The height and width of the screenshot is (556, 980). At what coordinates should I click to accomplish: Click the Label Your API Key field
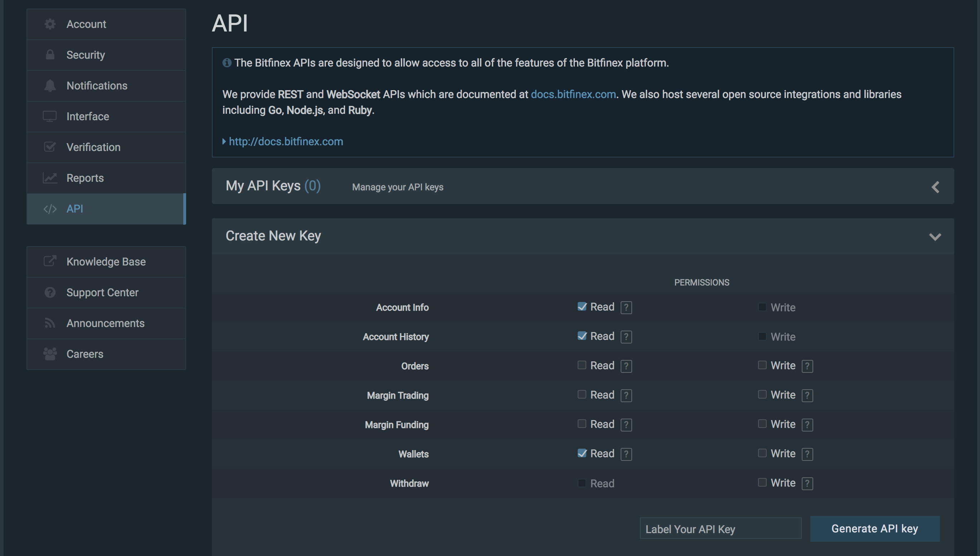click(721, 529)
